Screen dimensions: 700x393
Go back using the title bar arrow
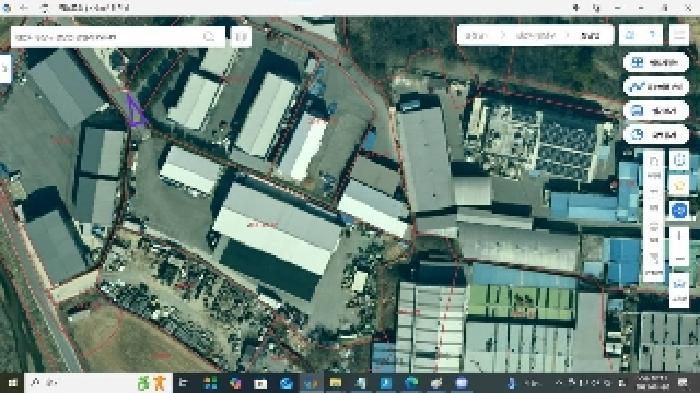tap(24, 8)
